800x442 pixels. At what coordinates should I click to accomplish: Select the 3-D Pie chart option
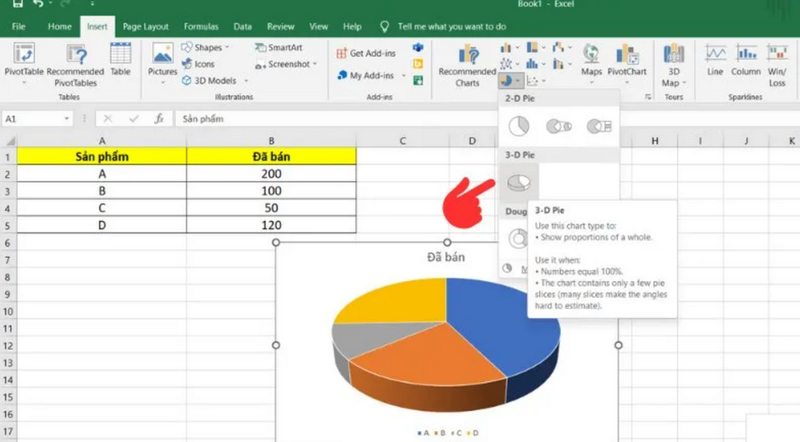coord(519,183)
